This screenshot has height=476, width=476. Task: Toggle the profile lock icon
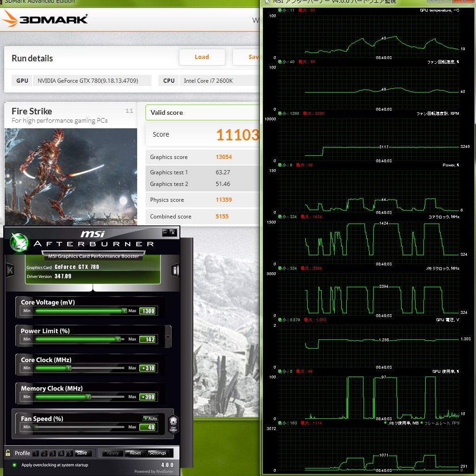click(x=8, y=453)
